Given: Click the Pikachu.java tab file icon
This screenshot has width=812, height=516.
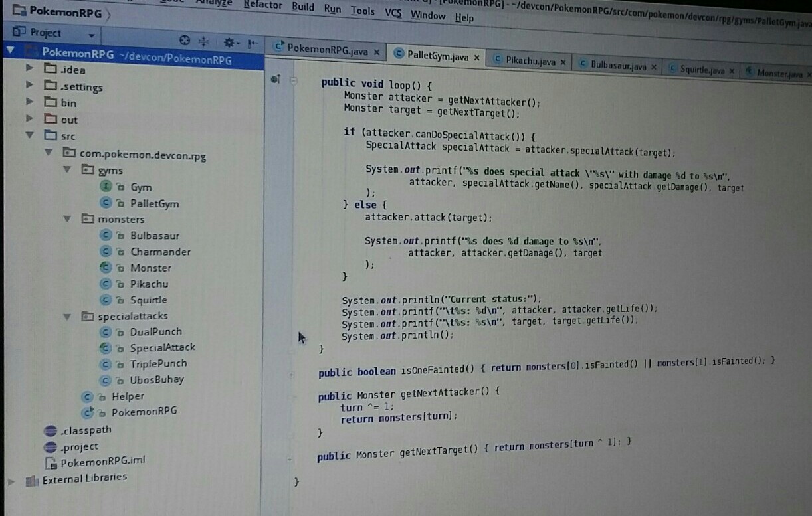Looking at the screenshot, I should click(x=498, y=60).
